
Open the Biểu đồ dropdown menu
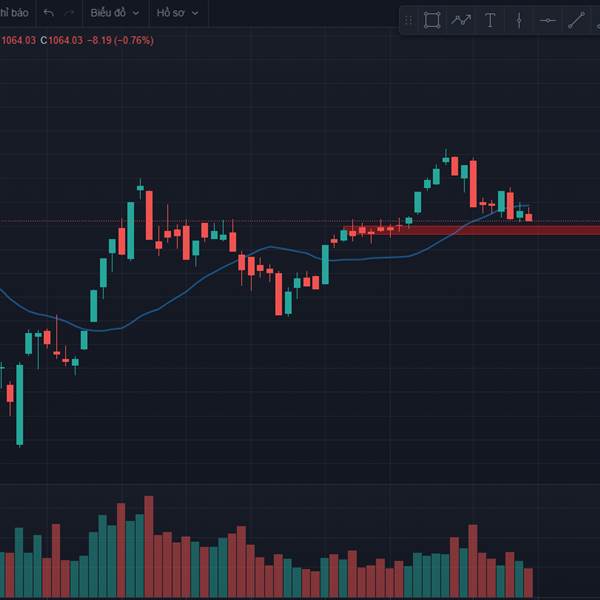click(114, 13)
